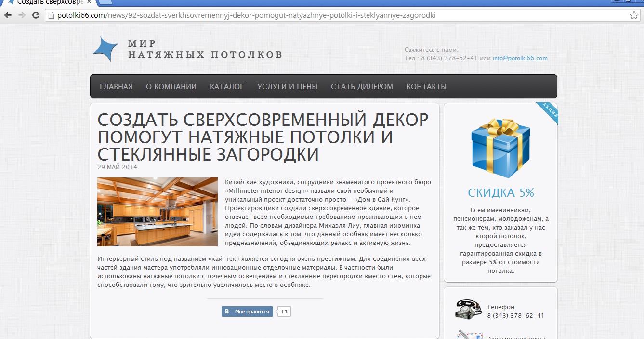Click paragraph starting 'Интерьерный стиль'
The height and width of the screenshot is (339, 644).
(x=264, y=271)
